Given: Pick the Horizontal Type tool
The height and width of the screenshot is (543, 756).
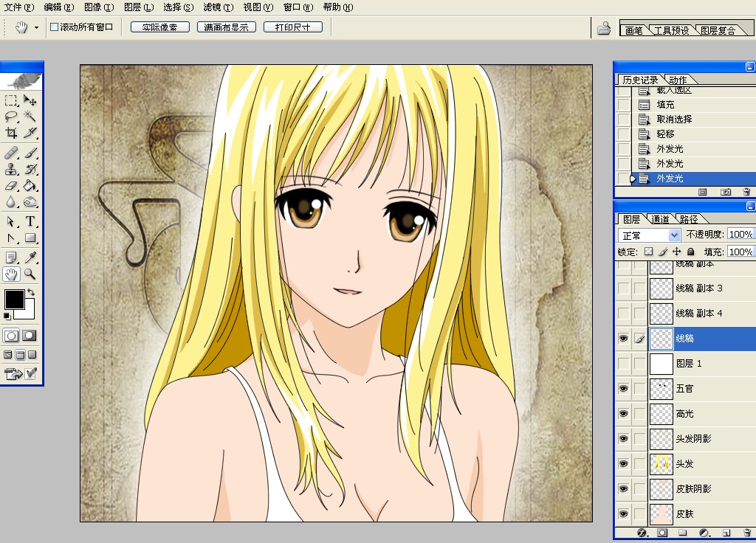Looking at the screenshot, I should pos(30,221).
